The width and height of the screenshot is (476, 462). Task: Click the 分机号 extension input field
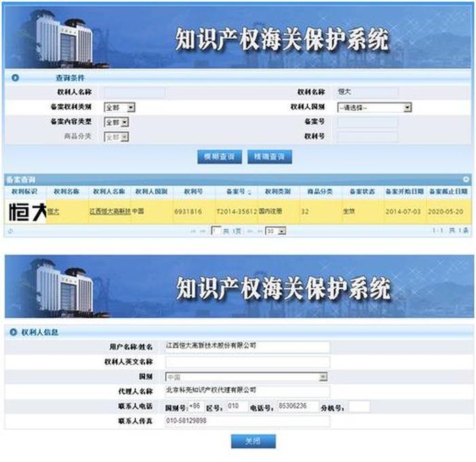(360, 406)
